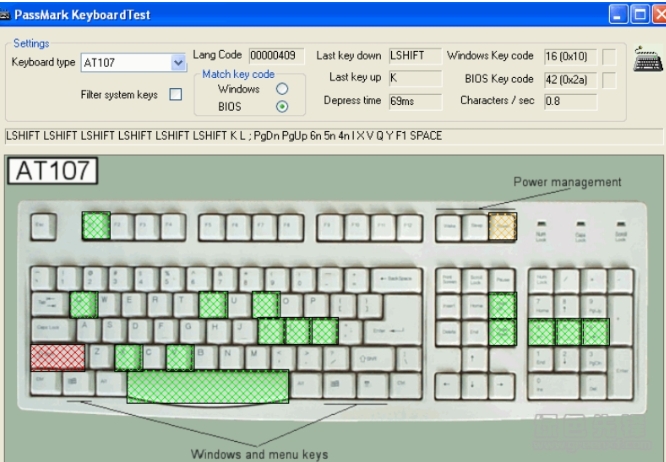Image resolution: width=666 pixels, height=462 pixels.
Task: Click the A key on the keyboard image
Action: (89, 331)
